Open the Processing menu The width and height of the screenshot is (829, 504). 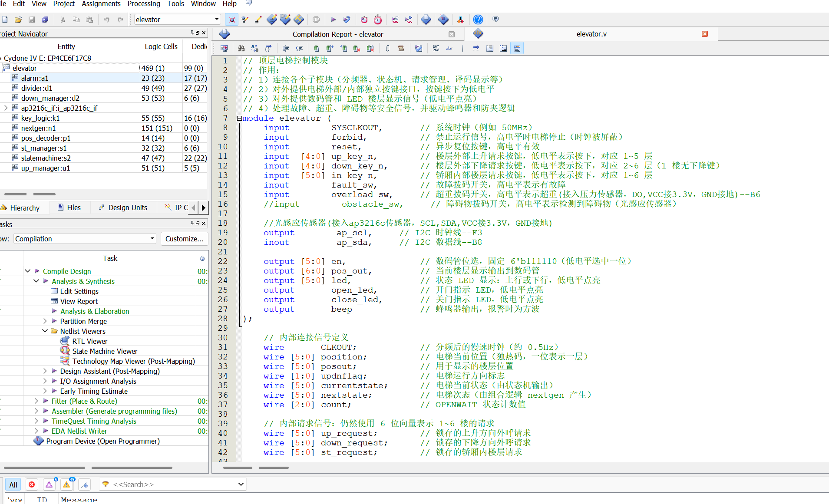(x=144, y=4)
